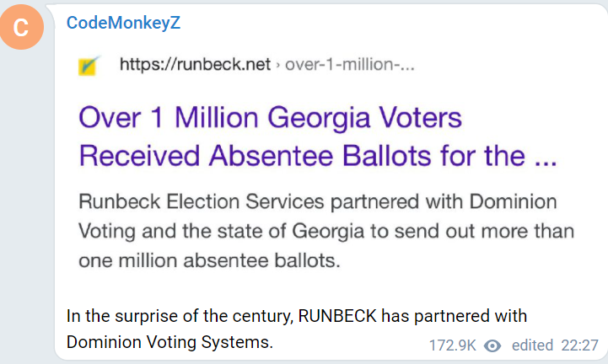The width and height of the screenshot is (608, 364).
Task: Click the breadcrumb arrow separator after runbeck.net
Action: pyautogui.click(x=277, y=65)
